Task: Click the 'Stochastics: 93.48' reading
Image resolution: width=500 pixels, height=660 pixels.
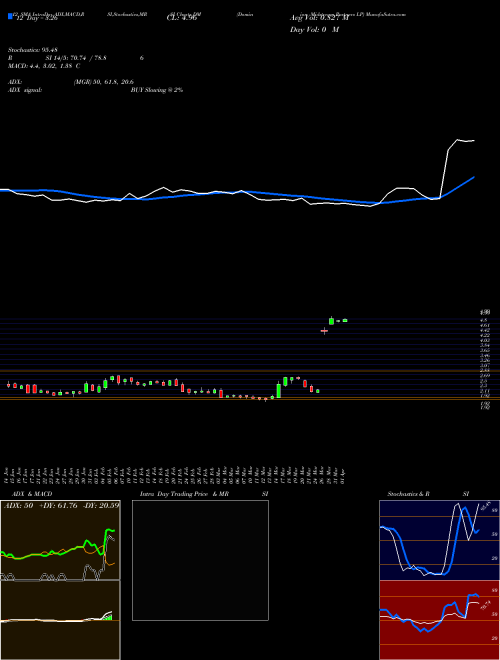Action: click(32, 50)
